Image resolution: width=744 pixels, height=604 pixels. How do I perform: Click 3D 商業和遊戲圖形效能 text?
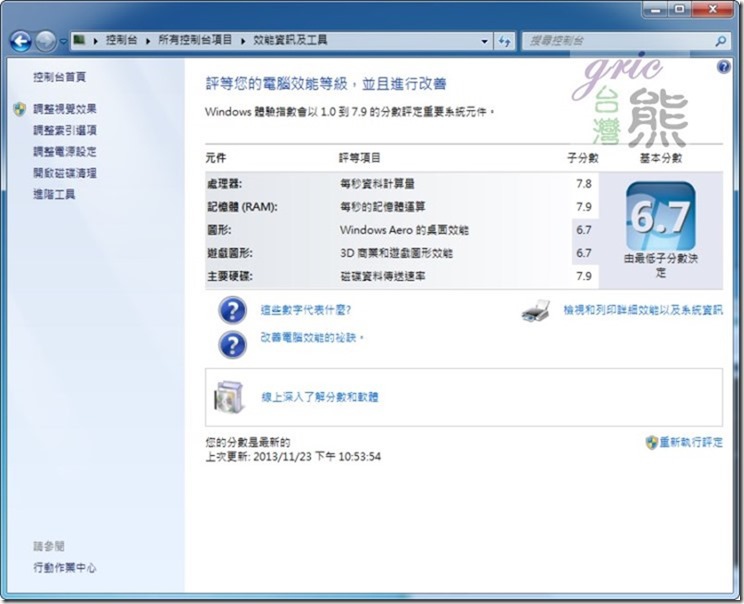396,253
